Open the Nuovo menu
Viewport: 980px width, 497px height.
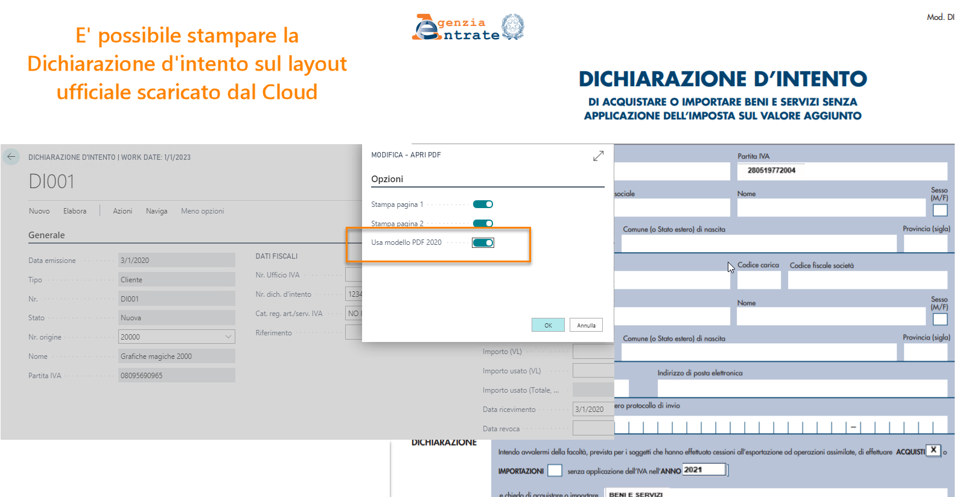pos(39,211)
